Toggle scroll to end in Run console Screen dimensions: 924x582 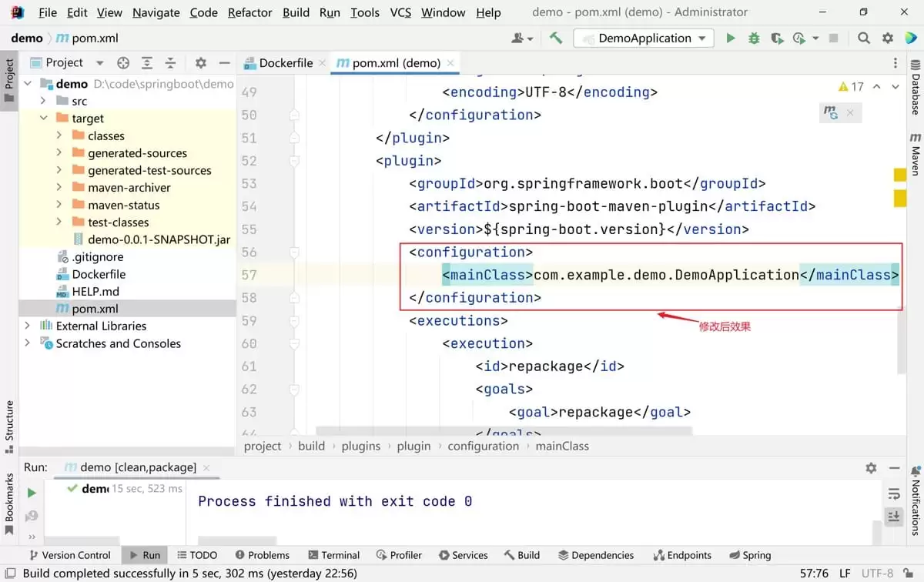click(x=894, y=517)
